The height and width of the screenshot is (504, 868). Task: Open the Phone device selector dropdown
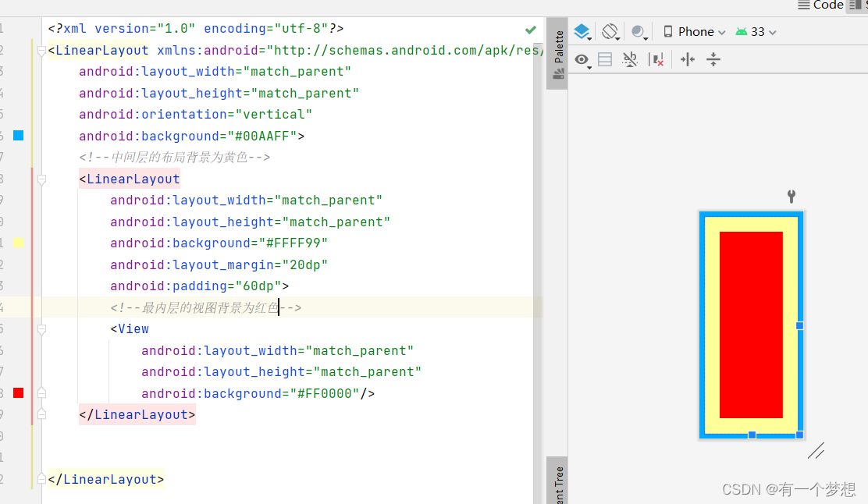pos(694,32)
